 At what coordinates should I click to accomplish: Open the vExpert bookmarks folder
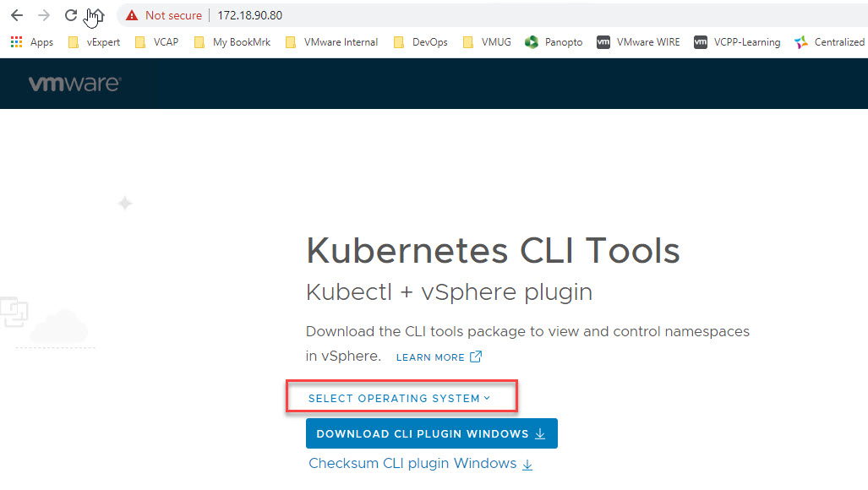[94, 42]
